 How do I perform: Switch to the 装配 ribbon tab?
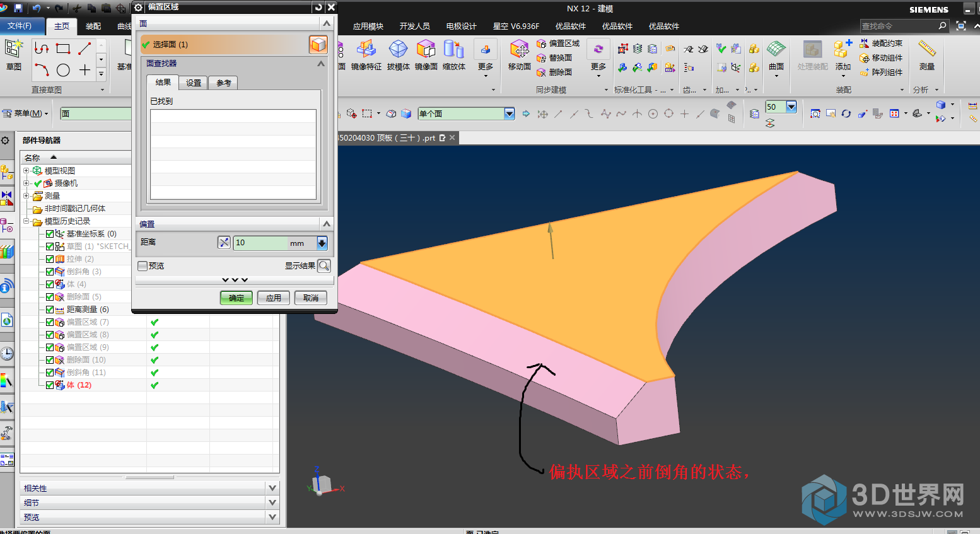[93, 26]
